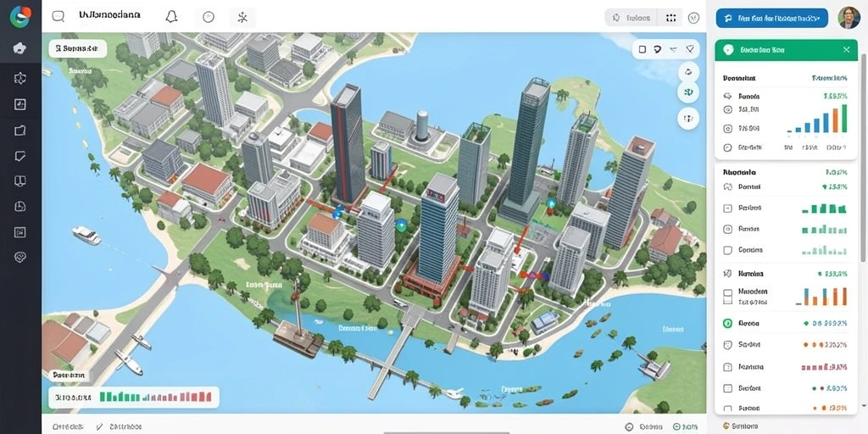Toggle the green circled radio item in right list
868x434 pixels.
727,323
